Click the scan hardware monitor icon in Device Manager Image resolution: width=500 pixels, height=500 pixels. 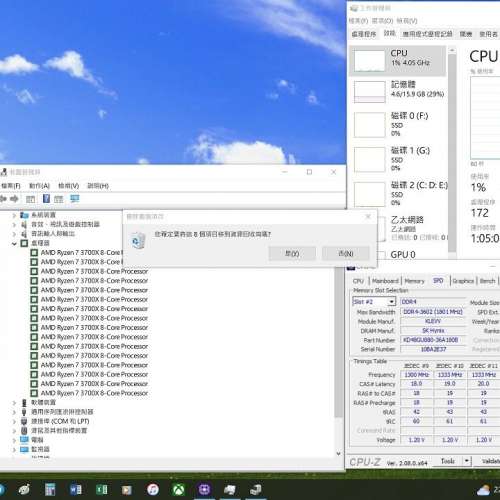tap(75, 199)
